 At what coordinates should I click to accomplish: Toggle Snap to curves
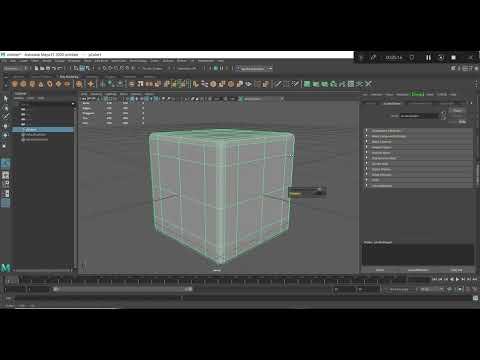point(110,68)
